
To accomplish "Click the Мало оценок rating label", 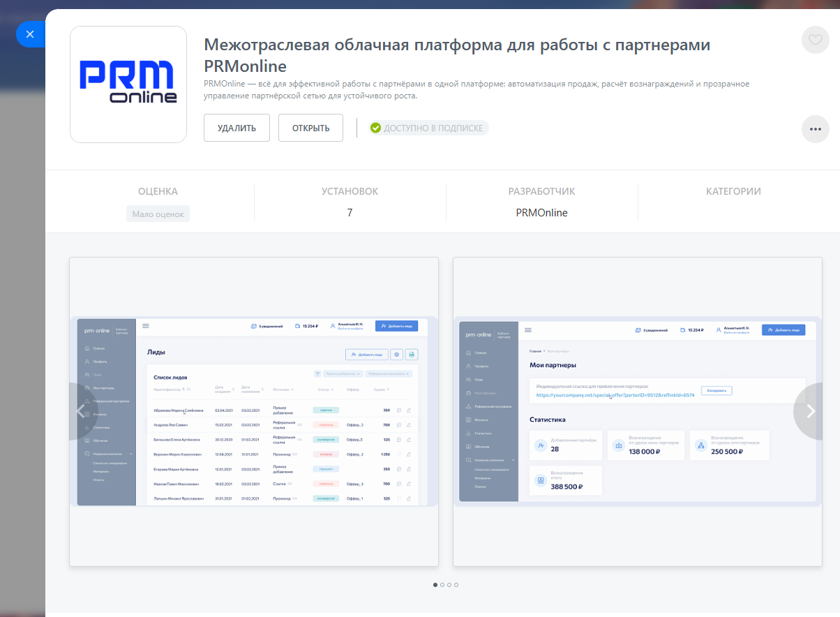I will (158, 214).
